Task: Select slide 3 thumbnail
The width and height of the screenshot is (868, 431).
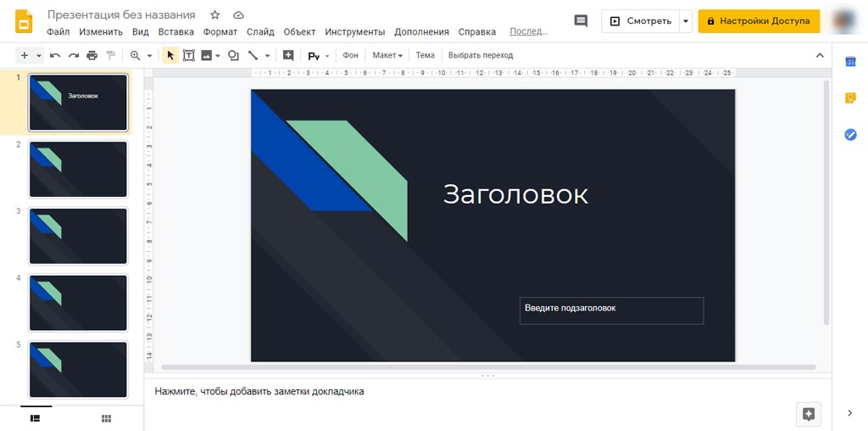Action: point(78,236)
